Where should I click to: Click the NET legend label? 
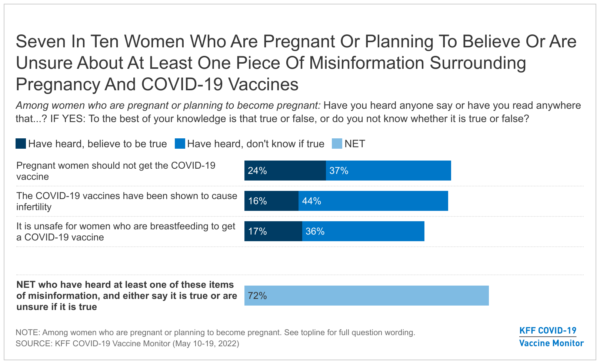pyautogui.click(x=355, y=144)
